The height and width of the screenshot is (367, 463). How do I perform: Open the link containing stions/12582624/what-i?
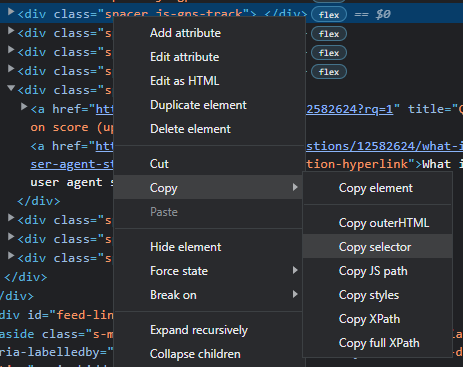pyautogui.click(x=385, y=146)
